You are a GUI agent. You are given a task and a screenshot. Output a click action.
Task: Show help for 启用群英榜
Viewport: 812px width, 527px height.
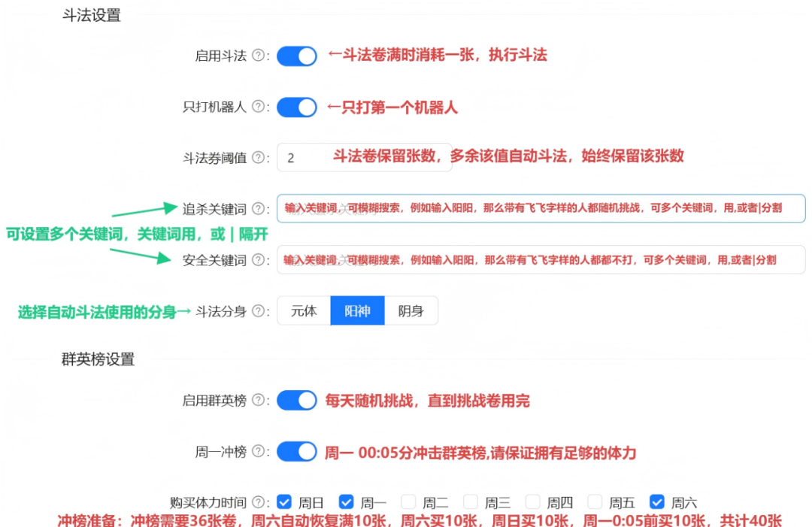tap(259, 401)
